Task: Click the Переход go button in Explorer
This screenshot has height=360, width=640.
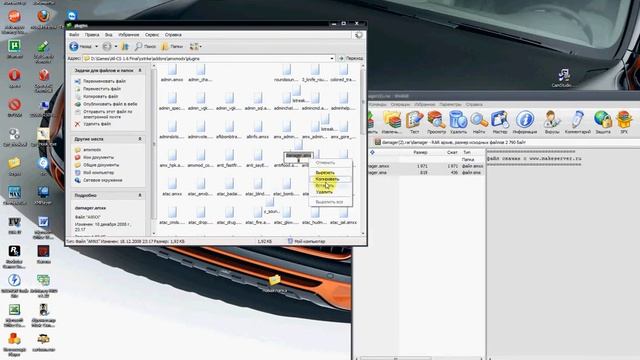Action: [x=351, y=58]
